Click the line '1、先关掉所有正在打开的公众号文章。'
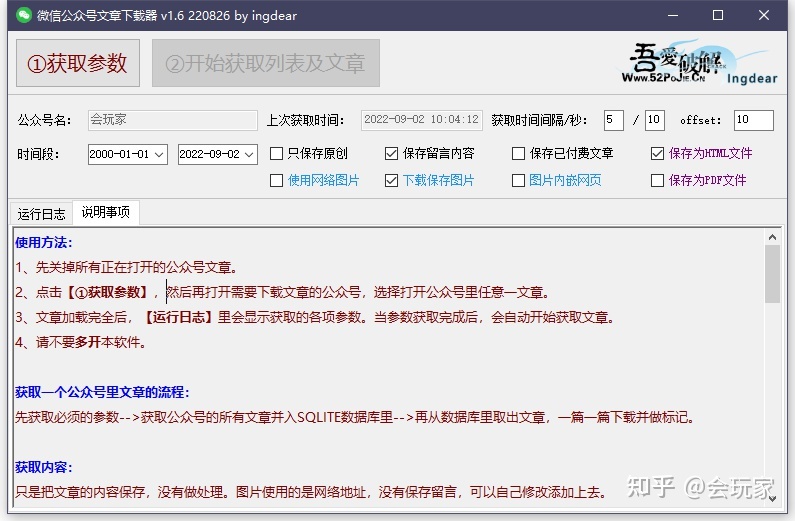This screenshot has width=795, height=521. coord(126,268)
